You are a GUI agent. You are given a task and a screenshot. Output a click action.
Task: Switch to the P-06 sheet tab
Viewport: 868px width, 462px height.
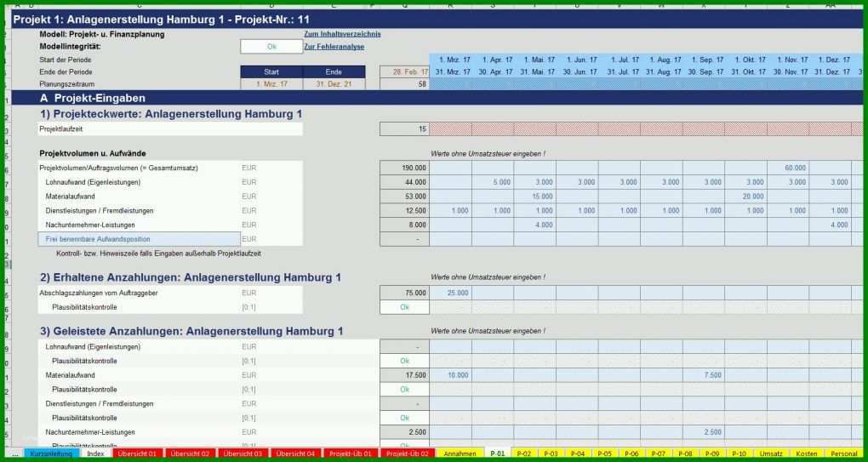[631, 453]
